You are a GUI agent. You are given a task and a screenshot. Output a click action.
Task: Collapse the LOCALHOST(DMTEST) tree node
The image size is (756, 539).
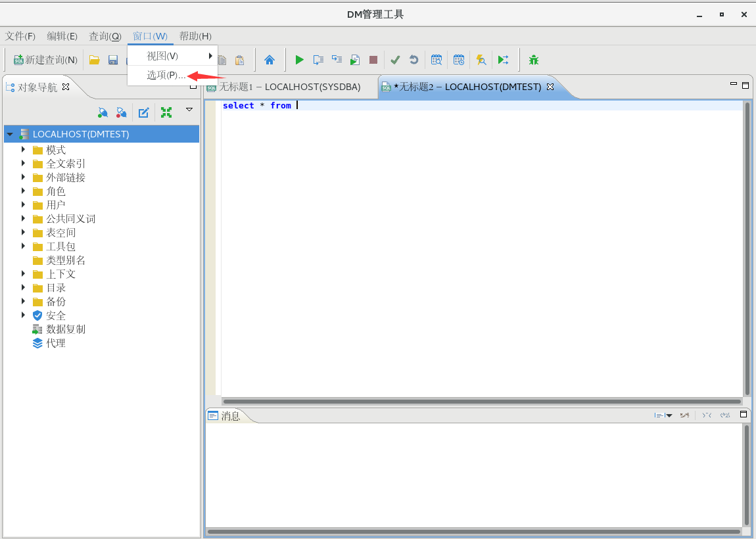coord(10,134)
